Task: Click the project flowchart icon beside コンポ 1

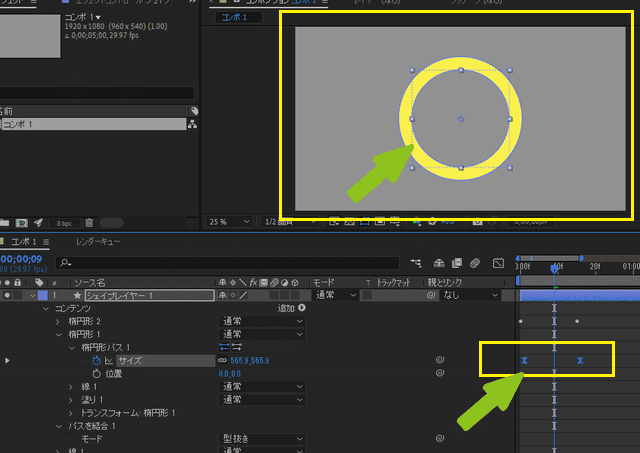Action: tap(193, 124)
